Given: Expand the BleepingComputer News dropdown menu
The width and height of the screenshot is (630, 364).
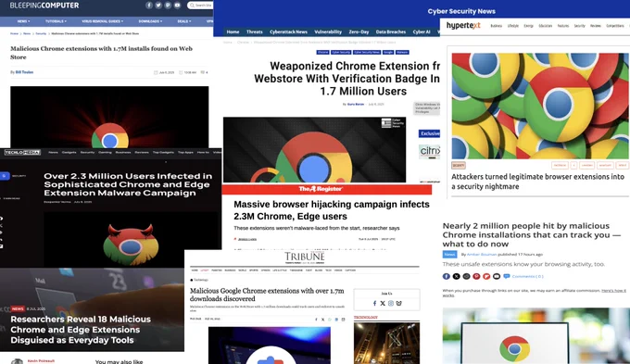Looking at the screenshot, I should coord(23,21).
